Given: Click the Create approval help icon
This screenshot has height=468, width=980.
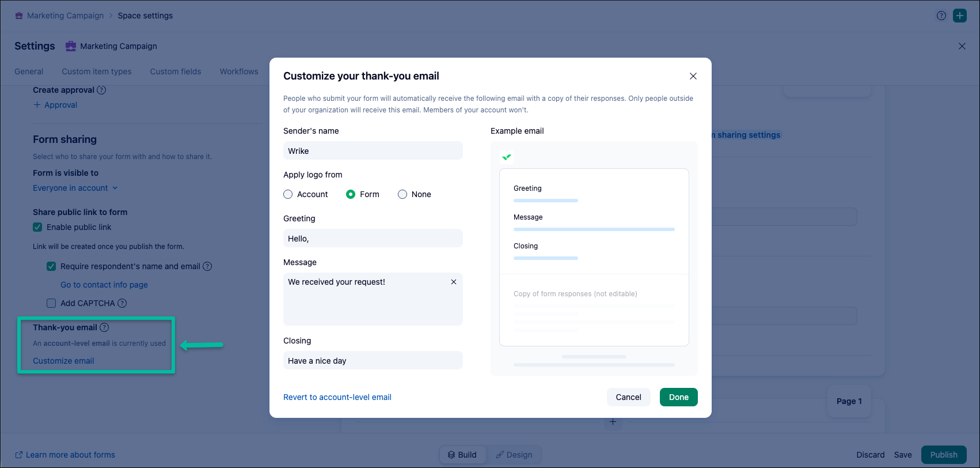Looking at the screenshot, I should [101, 90].
